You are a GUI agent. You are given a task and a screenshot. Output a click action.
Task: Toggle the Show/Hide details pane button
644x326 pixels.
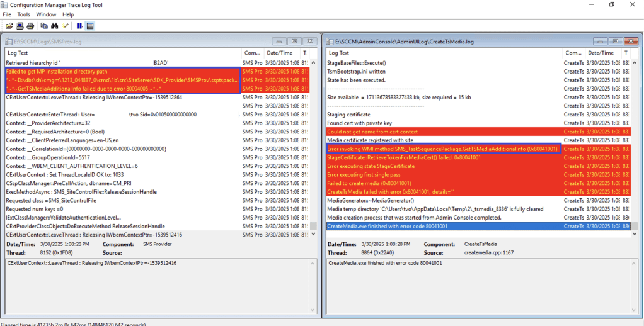tap(90, 26)
